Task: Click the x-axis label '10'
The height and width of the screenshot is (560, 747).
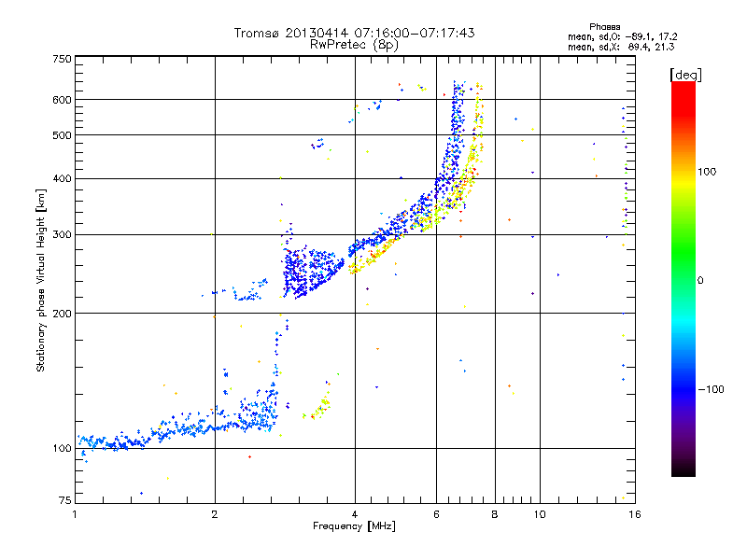Action: pos(540,514)
